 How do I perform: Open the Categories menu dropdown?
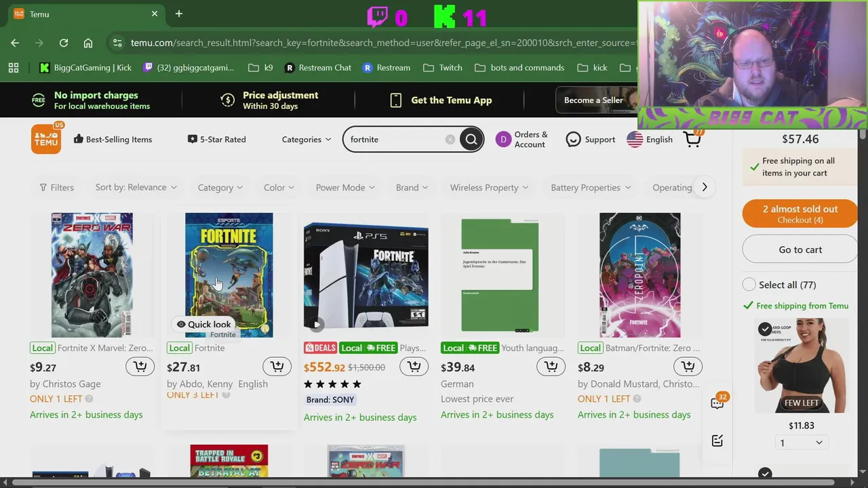pyautogui.click(x=307, y=140)
